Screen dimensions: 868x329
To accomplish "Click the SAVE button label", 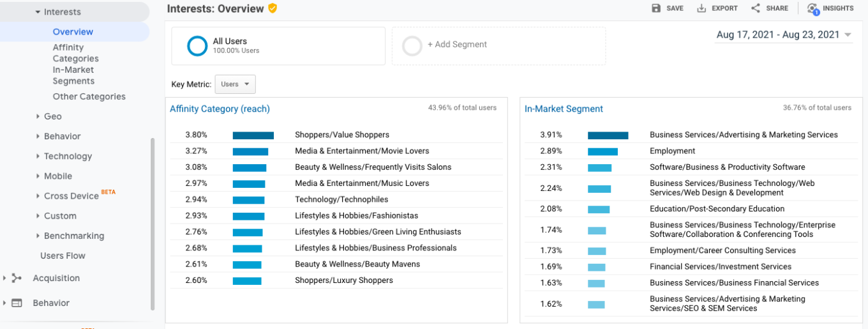I will [x=675, y=8].
